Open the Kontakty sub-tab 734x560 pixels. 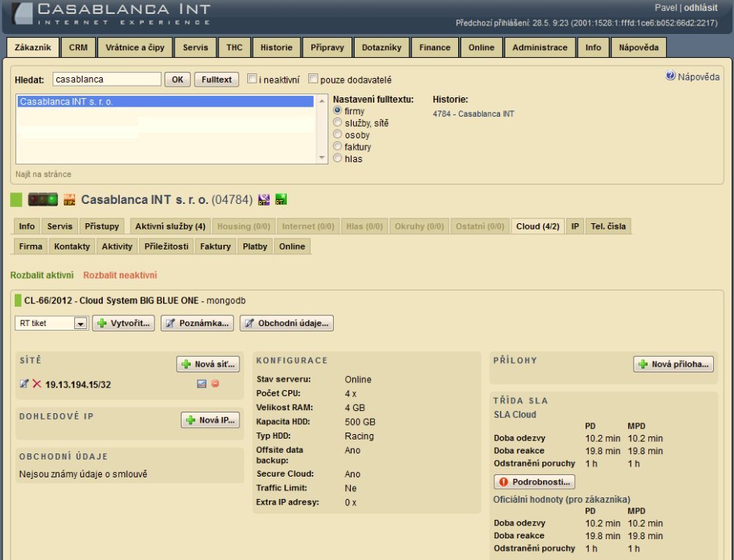tap(72, 246)
